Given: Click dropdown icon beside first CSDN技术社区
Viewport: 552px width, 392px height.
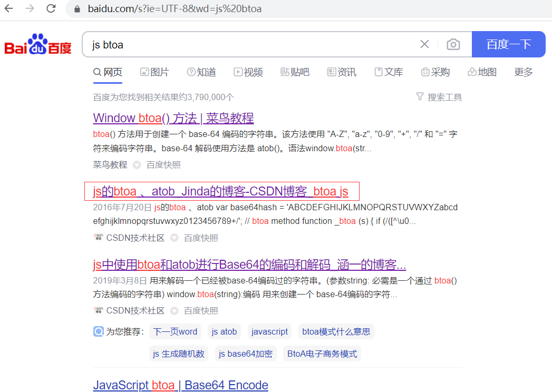Looking at the screenshot, I should click(175, 238).
